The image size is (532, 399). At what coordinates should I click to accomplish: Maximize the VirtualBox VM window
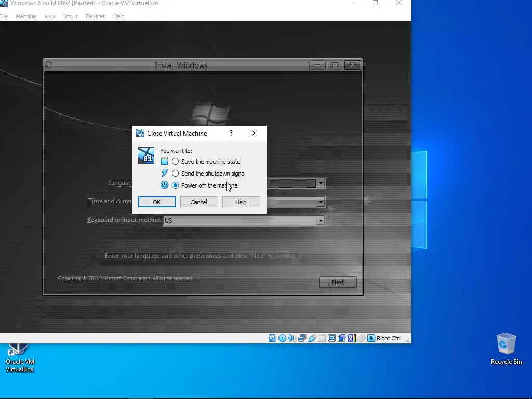[375, 3]
